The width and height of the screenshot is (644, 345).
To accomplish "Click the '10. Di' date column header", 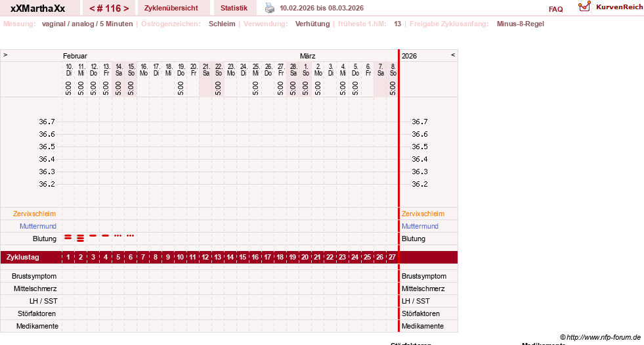I will pyautogui.click(x=69, y=70).
